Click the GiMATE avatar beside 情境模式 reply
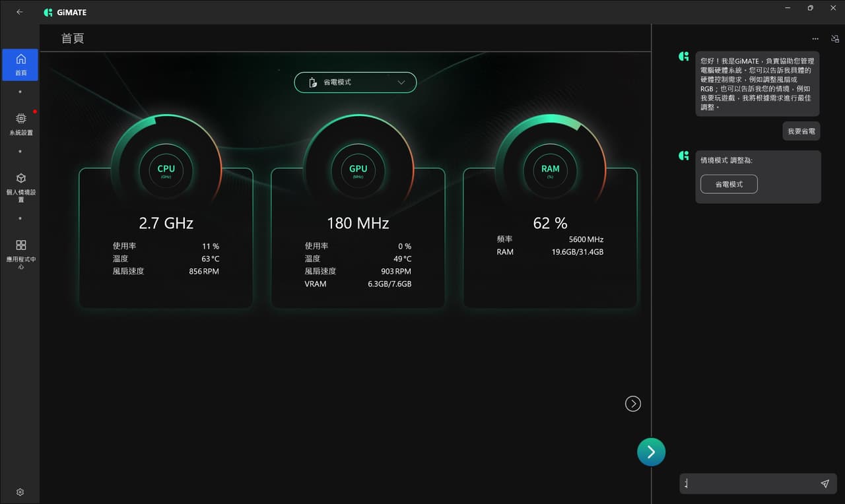845x504 pixels. pyautogui.click(x=684, y=156)
